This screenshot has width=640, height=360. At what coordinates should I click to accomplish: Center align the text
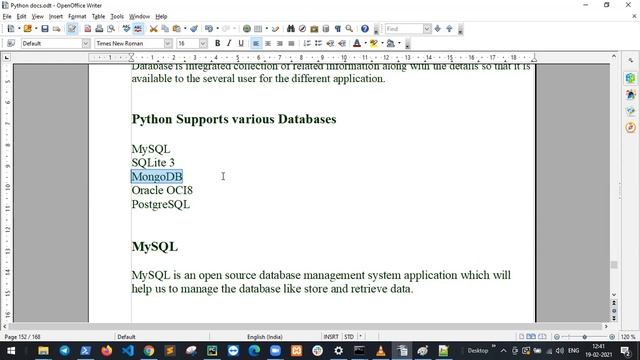(x=268, y=43)
